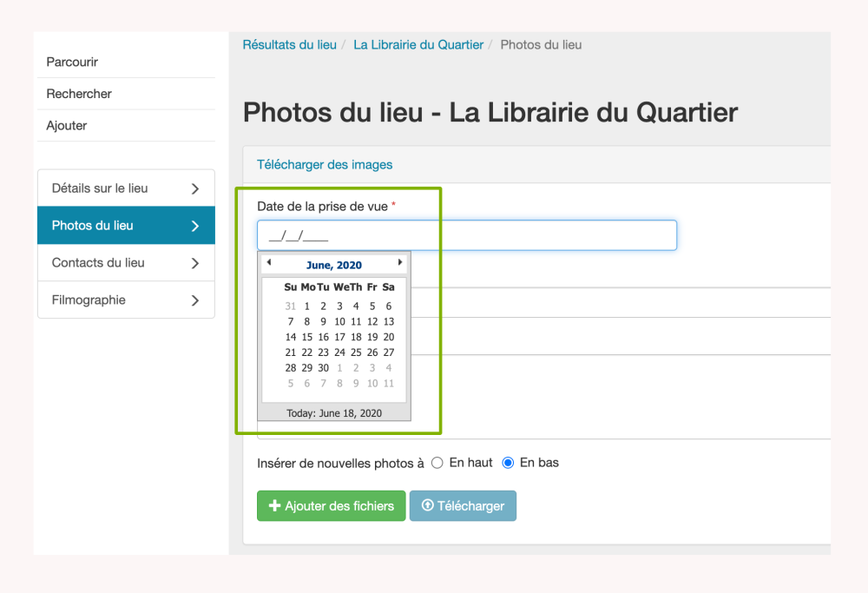Click plus icon on Ajouter des fichiers
The height and width of the screenshot is (593, 868).
tap(274, 506)
